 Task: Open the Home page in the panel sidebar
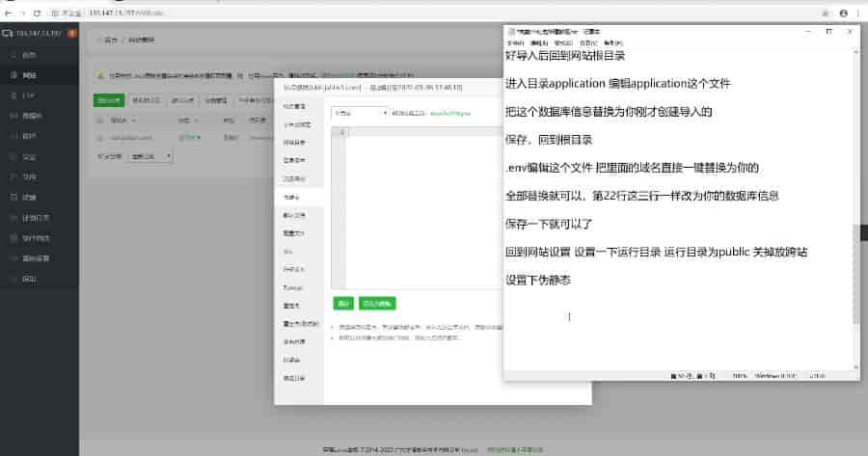point(29,54)
